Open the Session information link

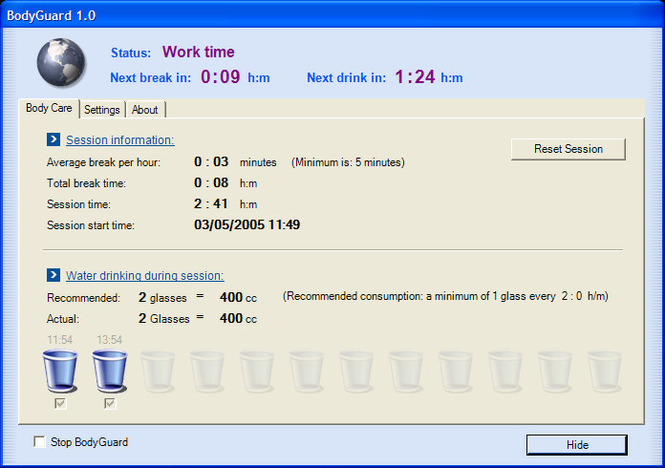coord(120,140)
